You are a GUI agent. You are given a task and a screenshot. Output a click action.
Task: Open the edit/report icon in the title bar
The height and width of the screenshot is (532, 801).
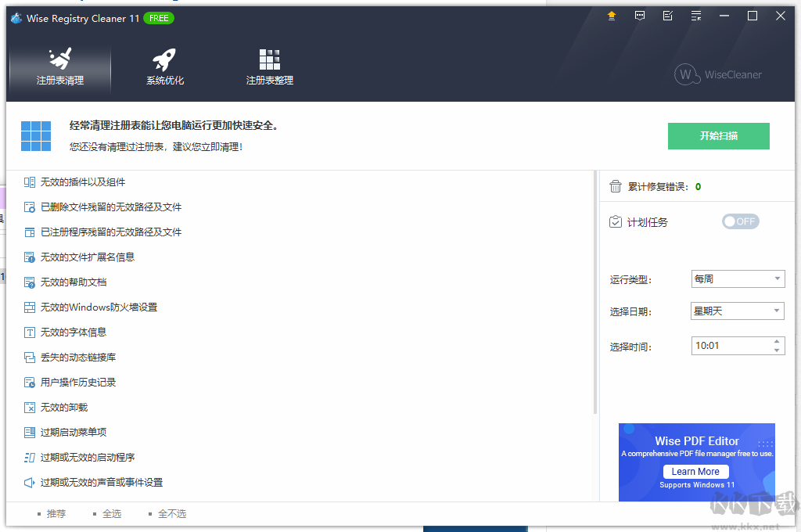coord(667,15)
